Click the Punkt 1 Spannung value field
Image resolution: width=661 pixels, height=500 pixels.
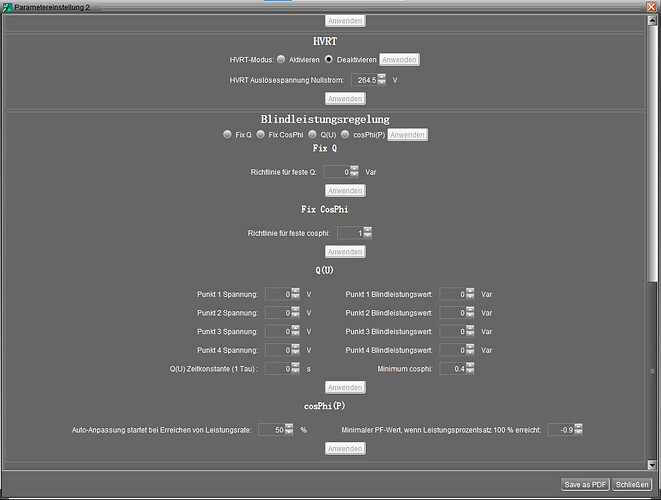tap(278, 294)
